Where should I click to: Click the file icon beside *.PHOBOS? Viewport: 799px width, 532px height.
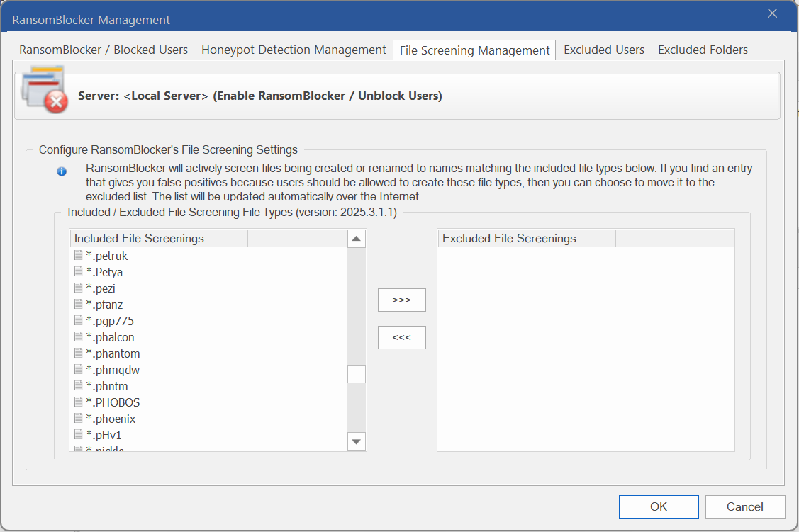(79, 402)
